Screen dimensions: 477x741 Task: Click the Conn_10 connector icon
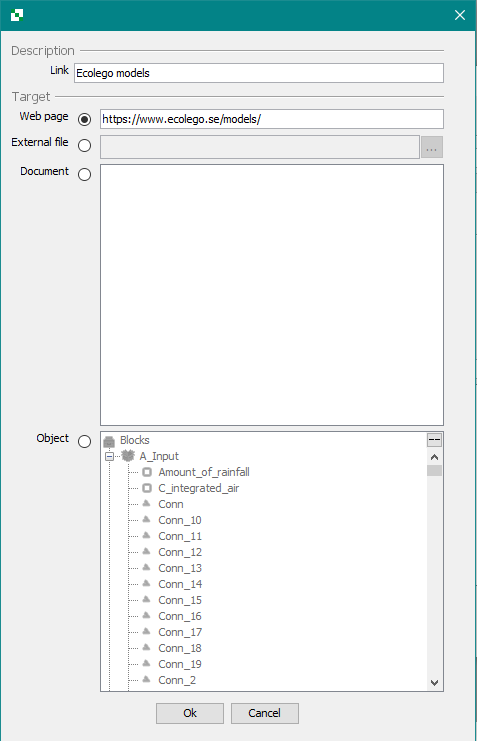coord(147,520)
